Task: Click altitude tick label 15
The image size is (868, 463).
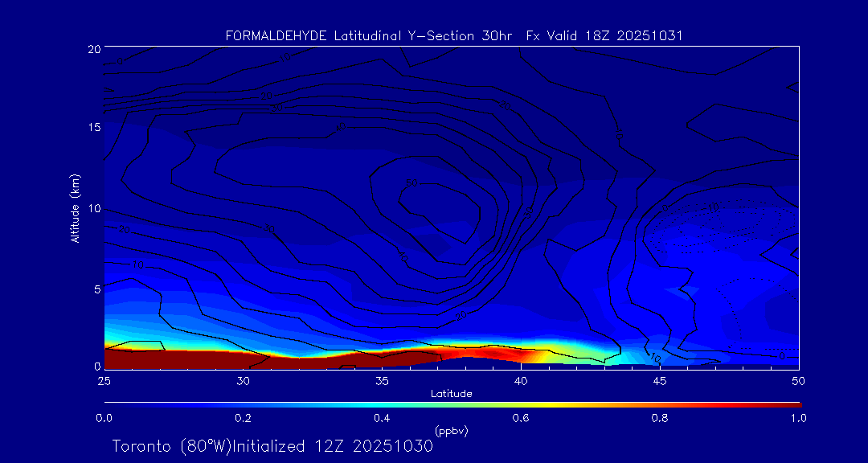Action: 92,128
